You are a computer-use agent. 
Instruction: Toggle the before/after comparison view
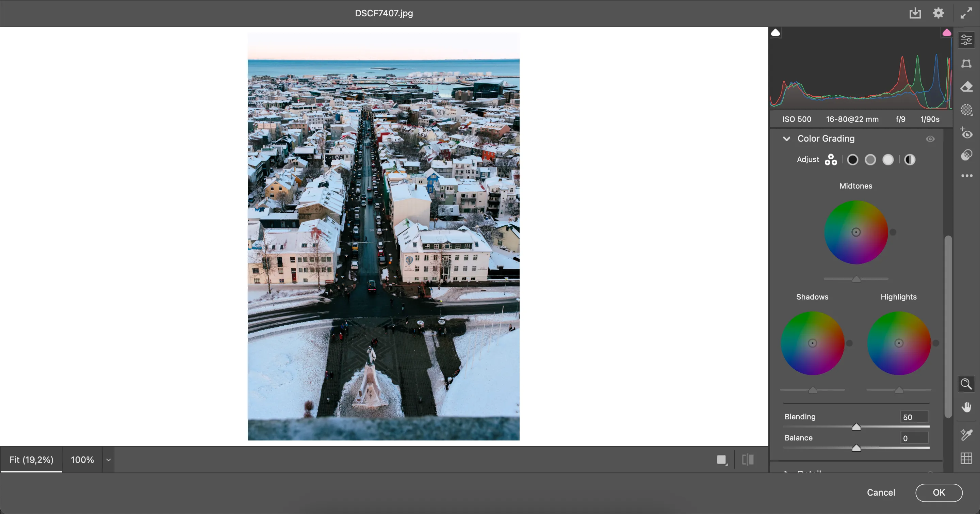[747, 460]
